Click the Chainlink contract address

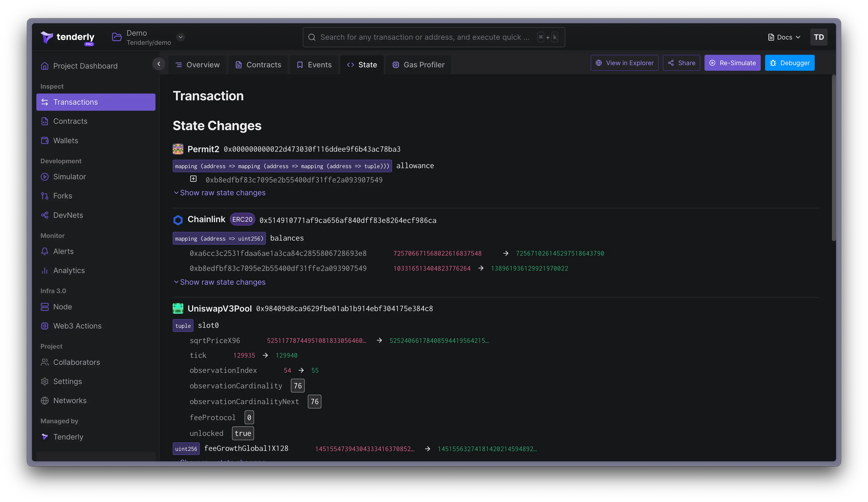coord(348,220)
